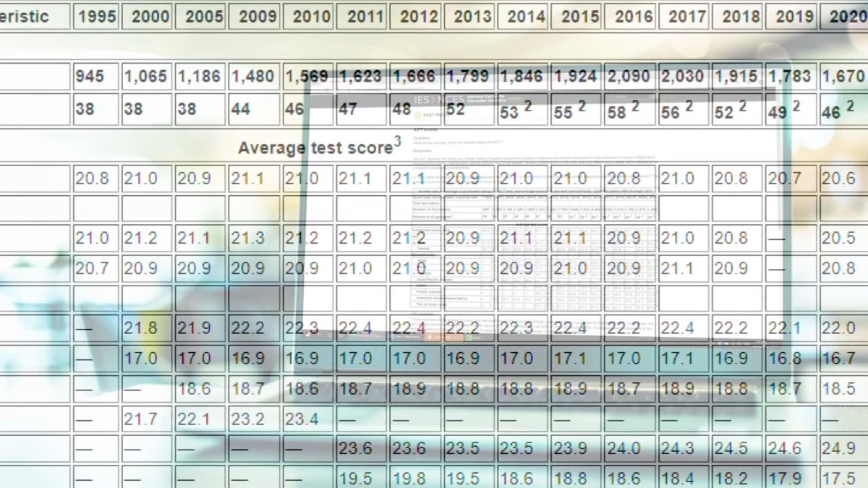Select the 23.4 cell under 2010
Screen dimensions: 868x488
[x=309, y=419]
